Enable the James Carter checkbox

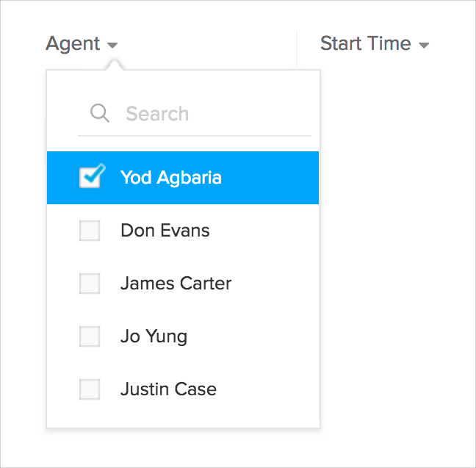click(x=90, y=284)
